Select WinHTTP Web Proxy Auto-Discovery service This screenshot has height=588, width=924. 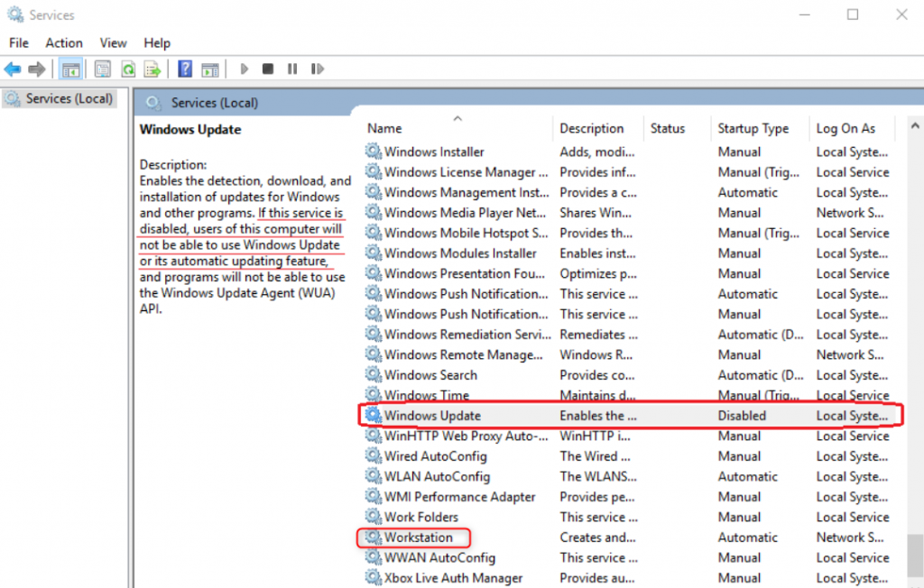pyautogui.click(x=631, y=436)
